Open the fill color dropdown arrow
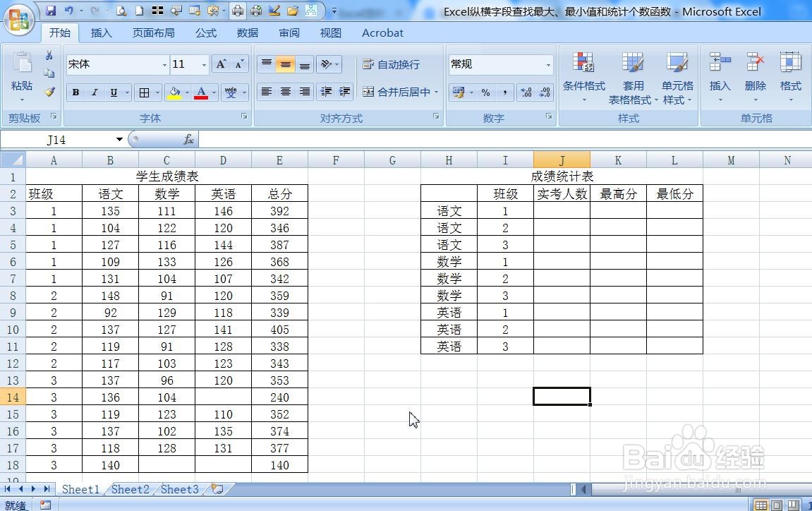The height and width of the screenshot is (511, 812). point(187,92)
